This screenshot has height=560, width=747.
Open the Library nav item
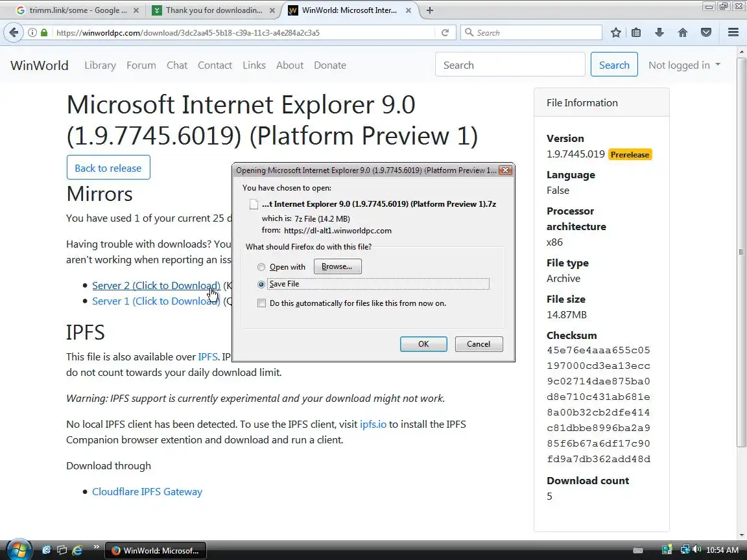pyautogui.click(x=100, y=65)
